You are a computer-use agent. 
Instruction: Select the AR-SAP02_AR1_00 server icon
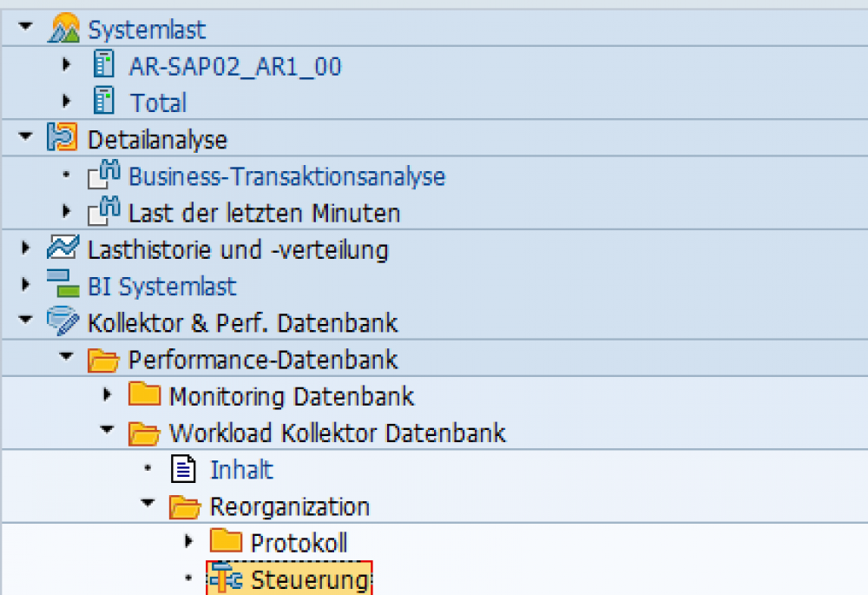pos(103,64)
